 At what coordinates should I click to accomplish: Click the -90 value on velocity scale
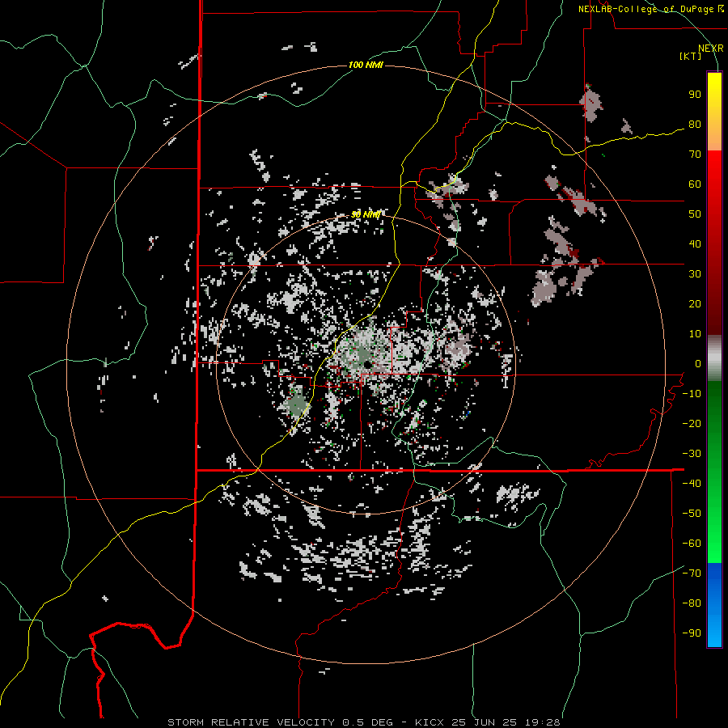point(692,633)
